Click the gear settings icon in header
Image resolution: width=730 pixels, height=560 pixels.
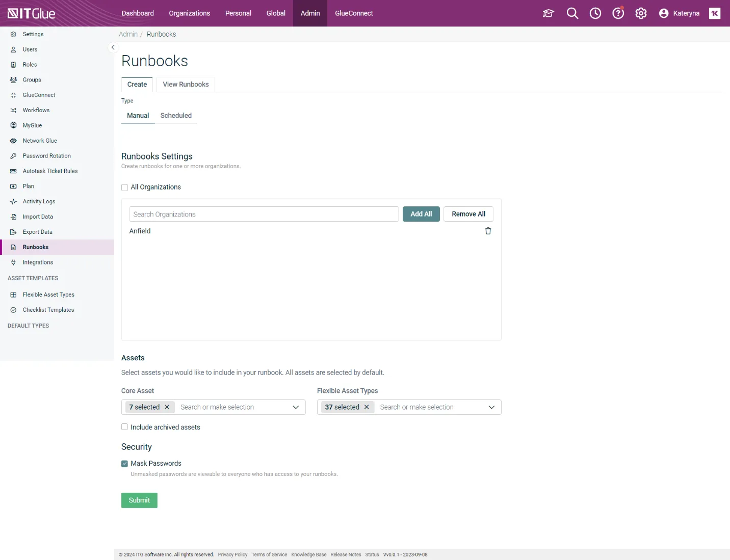[x=641, y=13]
